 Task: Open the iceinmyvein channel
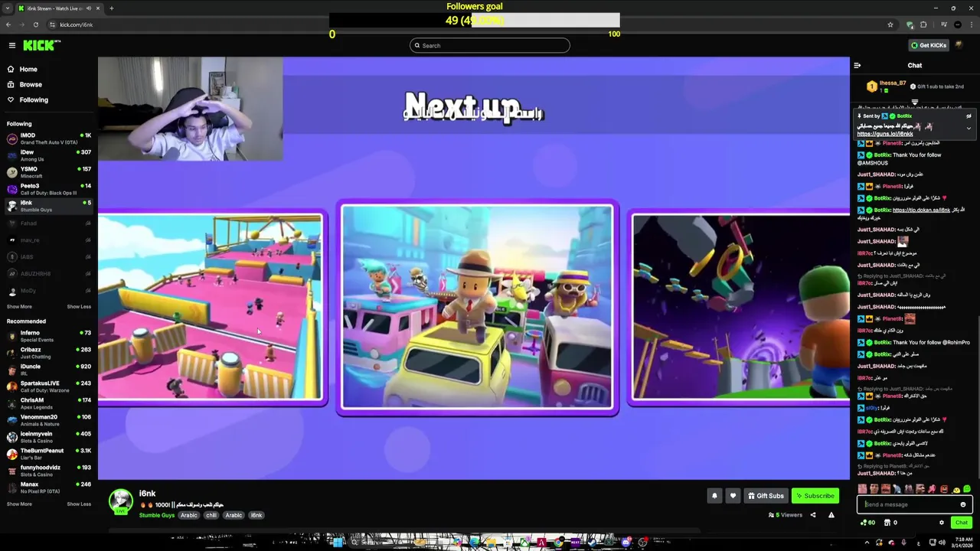[x=49, y=437]
